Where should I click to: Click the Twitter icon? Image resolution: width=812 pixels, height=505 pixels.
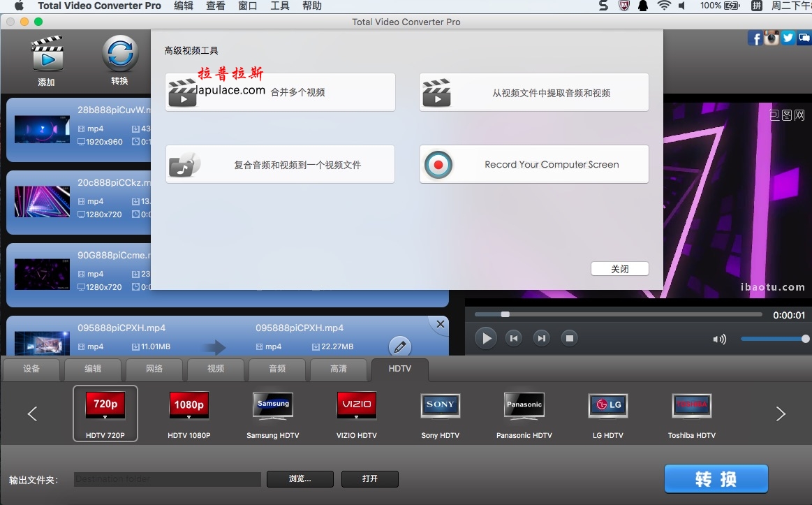click(x=788, y=38)
